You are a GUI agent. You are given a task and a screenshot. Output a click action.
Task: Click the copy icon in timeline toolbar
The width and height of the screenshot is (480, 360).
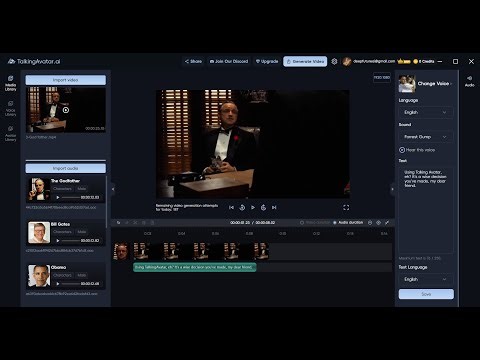(144, 222)
